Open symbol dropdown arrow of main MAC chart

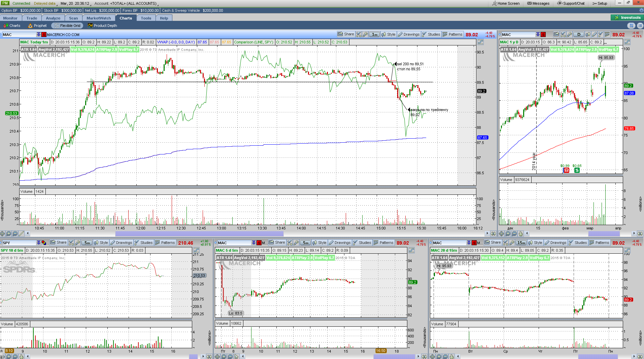pos(38,35)
